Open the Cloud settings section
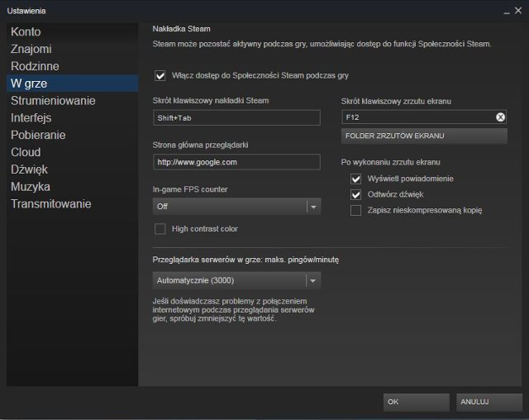This screenshot has height=420, width=529. pos(72,152)
